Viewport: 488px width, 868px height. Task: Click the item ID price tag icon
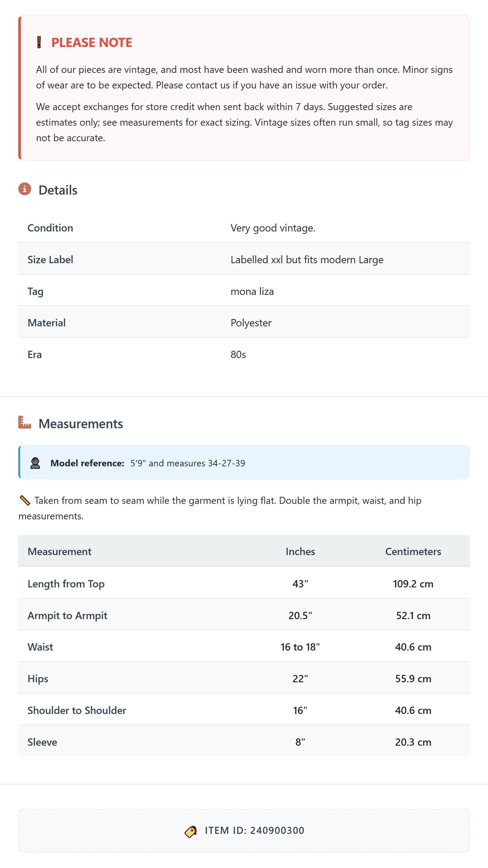click(x=191, y=831)
